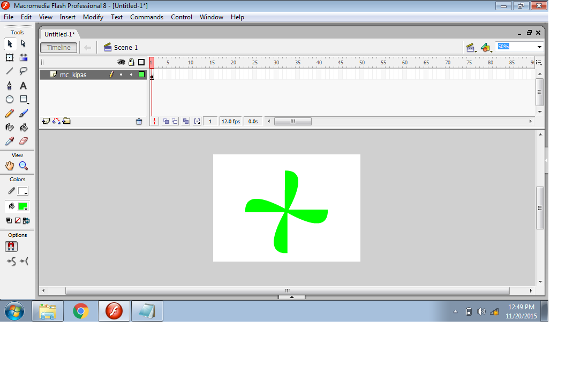
Task: Click the eye icon to hide all layers
Action: coord(121,62)
